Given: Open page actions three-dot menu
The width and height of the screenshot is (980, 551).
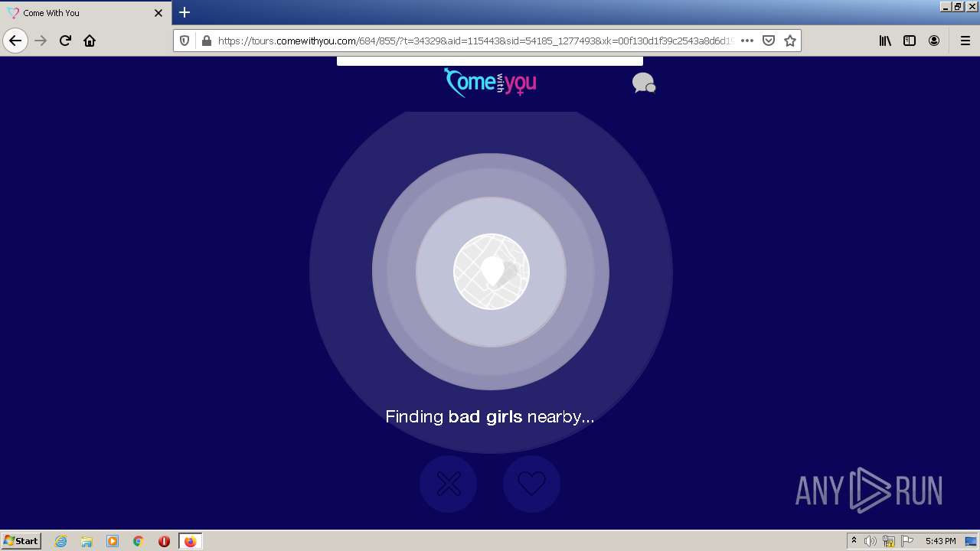Looking at the screenshot, I should pyautogui.click(x=747, y=41).
